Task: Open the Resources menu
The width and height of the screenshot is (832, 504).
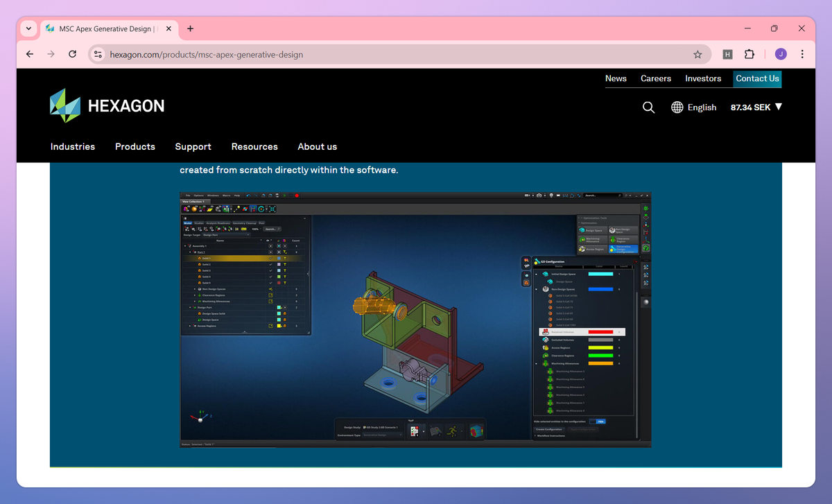Action: [254, 146]
